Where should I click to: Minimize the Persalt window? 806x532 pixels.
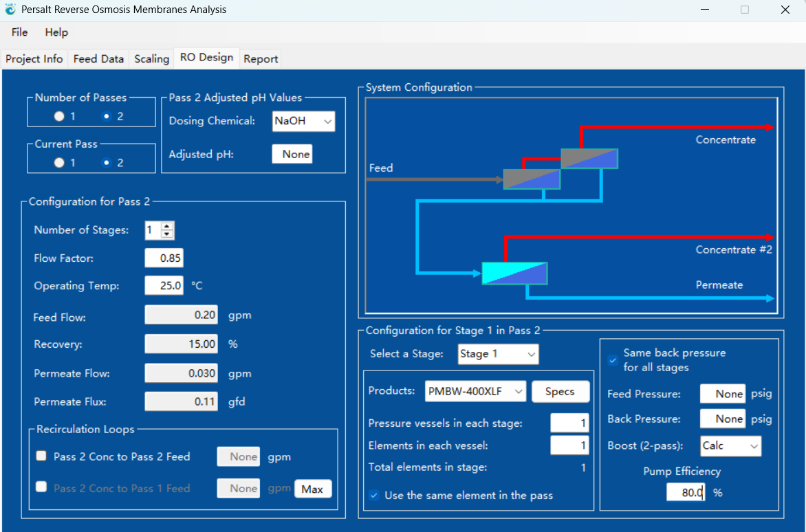coord(705,10)
